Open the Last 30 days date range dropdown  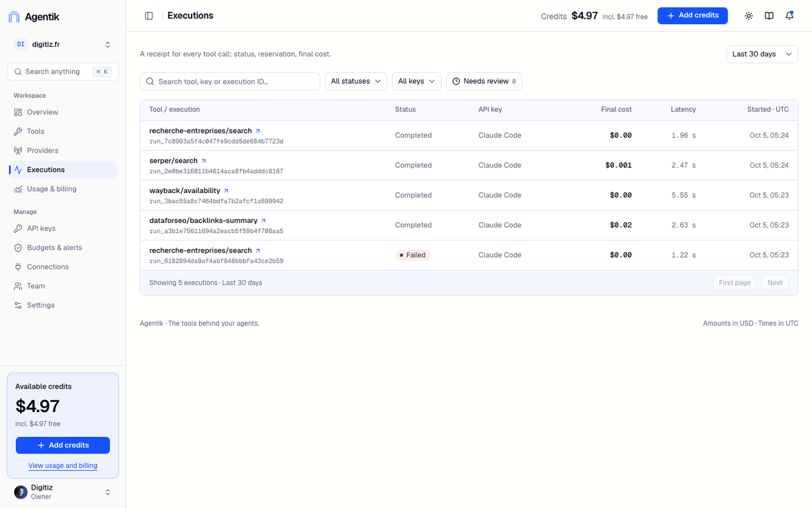[x=763, y=54]
